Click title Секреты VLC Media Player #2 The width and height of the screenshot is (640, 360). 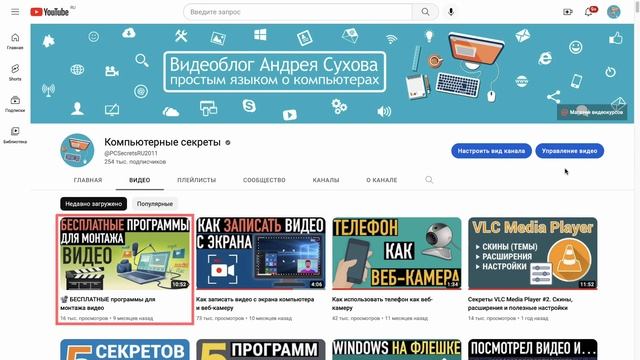click(x=520, y=304)
